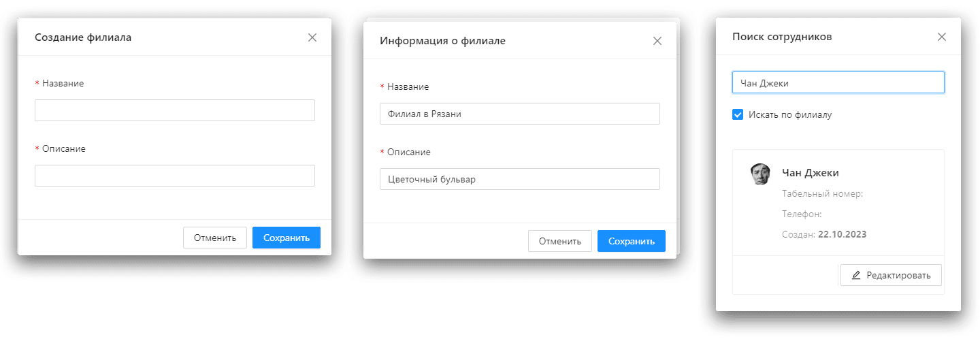
Task: Click Отменить in Информация о филиале
Action: 560,241
